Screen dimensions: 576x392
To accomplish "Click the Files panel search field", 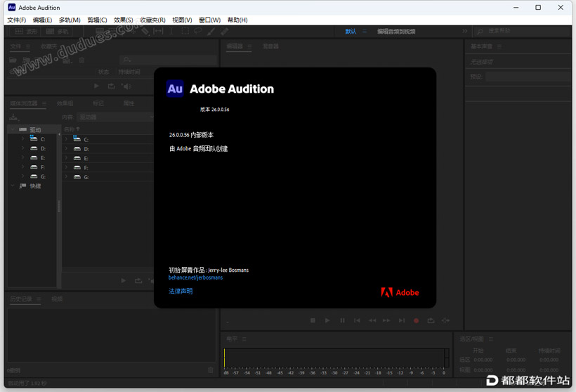I will click(169, 60).
